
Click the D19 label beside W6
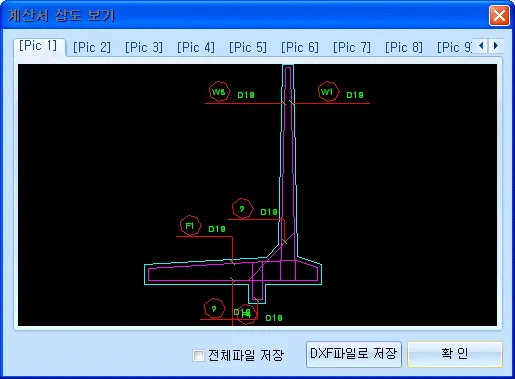[x=246, y=95]
